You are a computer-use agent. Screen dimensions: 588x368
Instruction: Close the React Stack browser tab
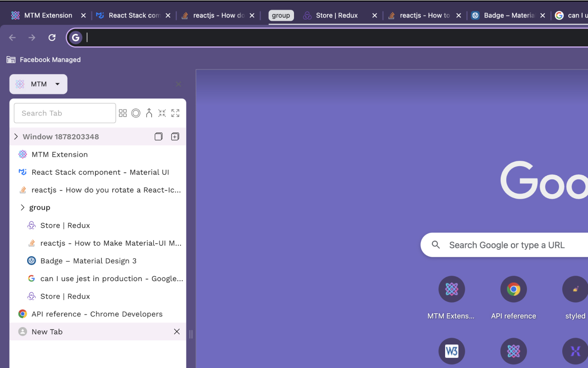tap(168, 16)
